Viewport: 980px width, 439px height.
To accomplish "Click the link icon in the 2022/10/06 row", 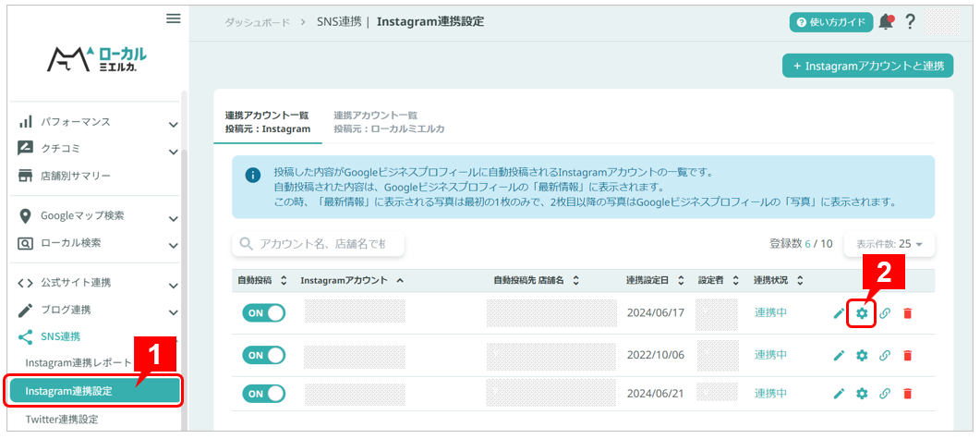I will [884, 356].
